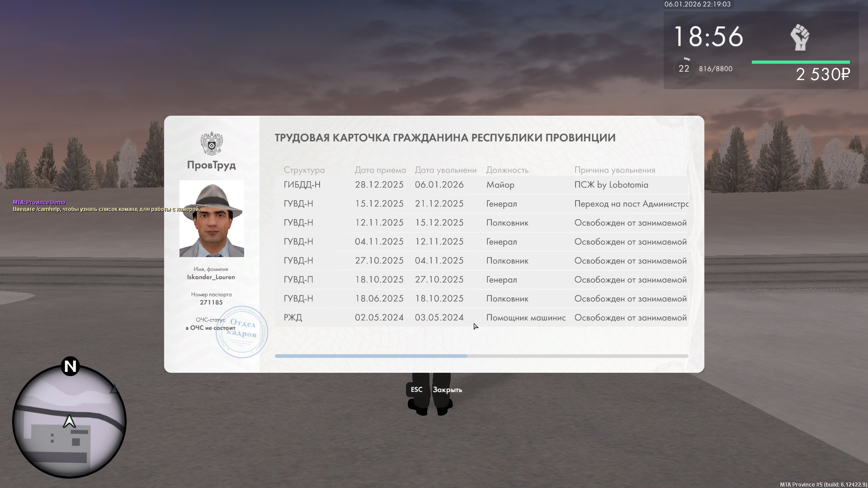
Task: Click the horizontal scrollbar under the table
Action: pyautogui.click(x=371, y=356)
